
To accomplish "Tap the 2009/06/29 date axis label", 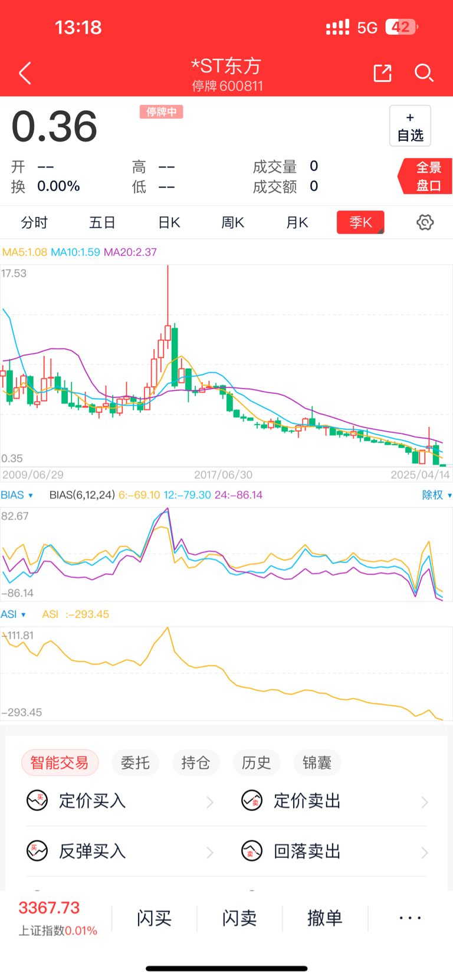I will click(33, 475).
